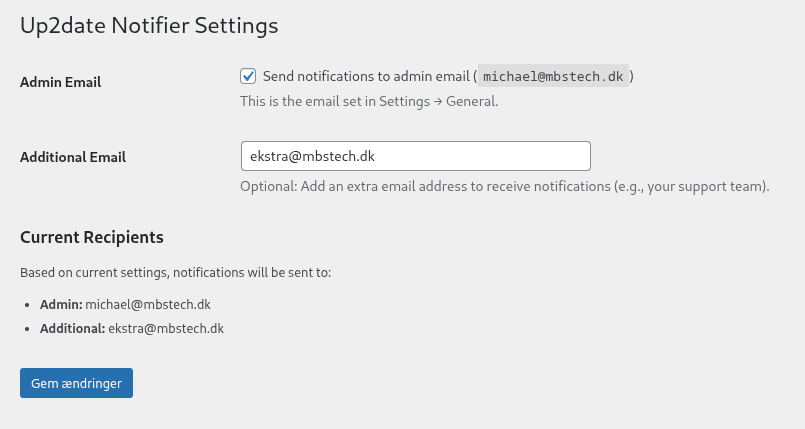Click the 'Based on current settings' paragraph
805x429 pixels.
(x=176, y=272)
